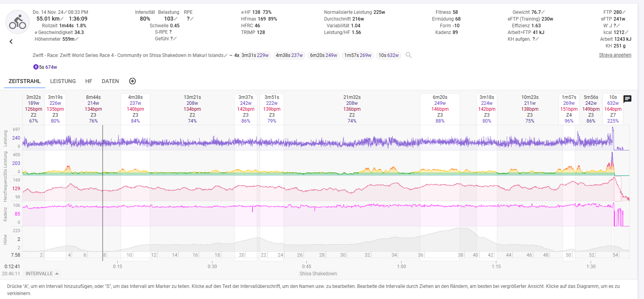Edit the activity name with the pencil icon
Viewport: 644px width, 299px height.
coord(226,55)
